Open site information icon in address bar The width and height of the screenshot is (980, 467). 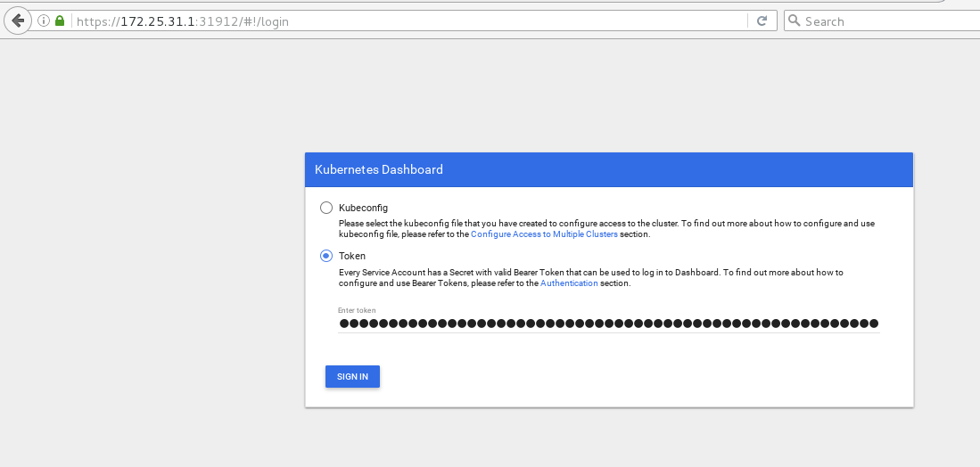pos(44,20)
